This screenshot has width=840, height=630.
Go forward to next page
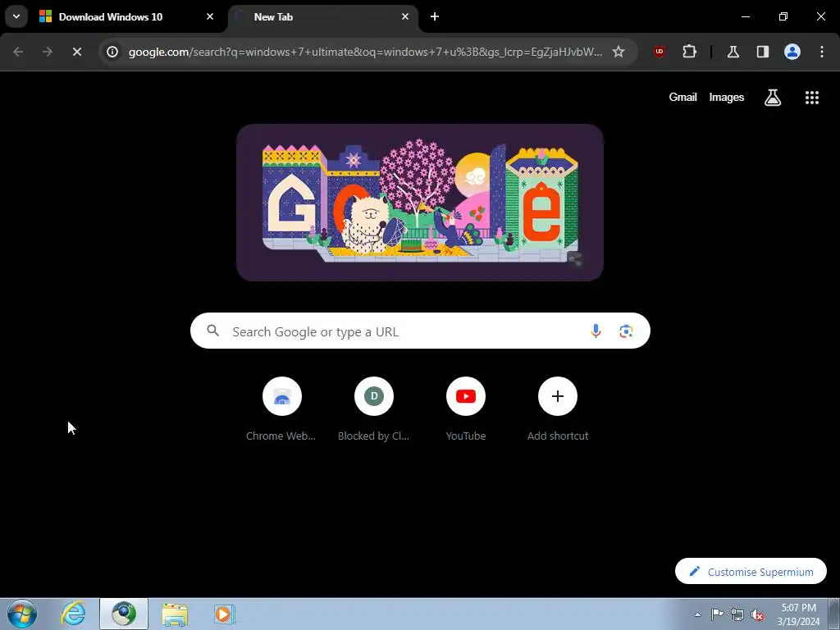click(x=48, y=52)
